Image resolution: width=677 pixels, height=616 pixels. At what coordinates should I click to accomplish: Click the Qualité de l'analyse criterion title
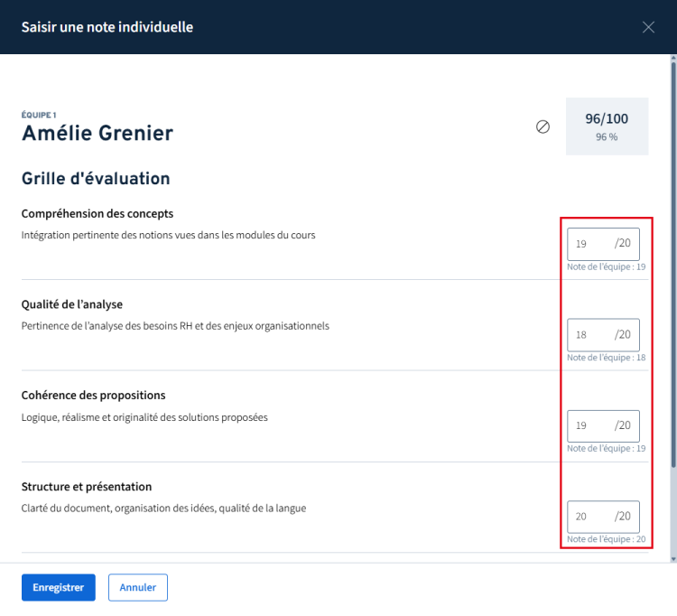[71, 304]
